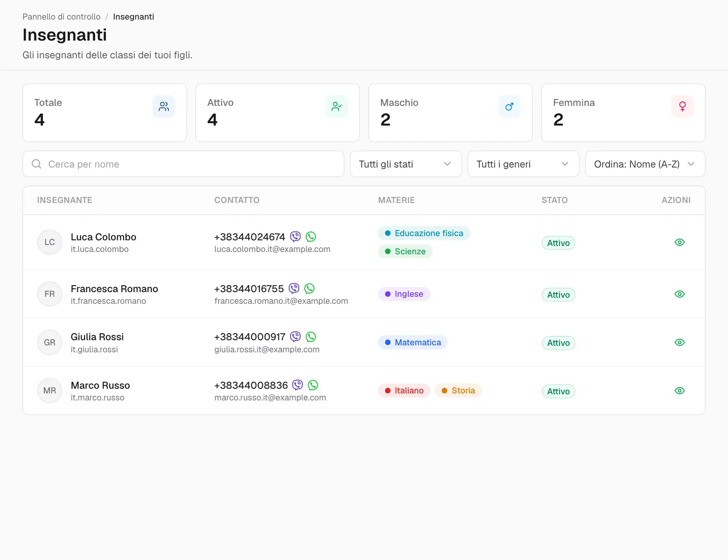
Task: Select the Totale summary card
Action: [105, 113]
